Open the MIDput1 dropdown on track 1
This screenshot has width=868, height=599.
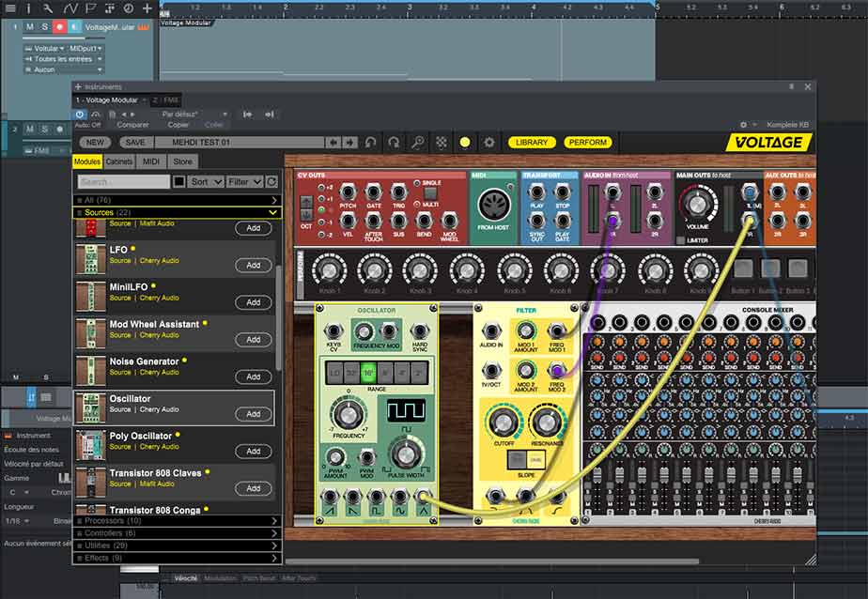tap(85, 48)
